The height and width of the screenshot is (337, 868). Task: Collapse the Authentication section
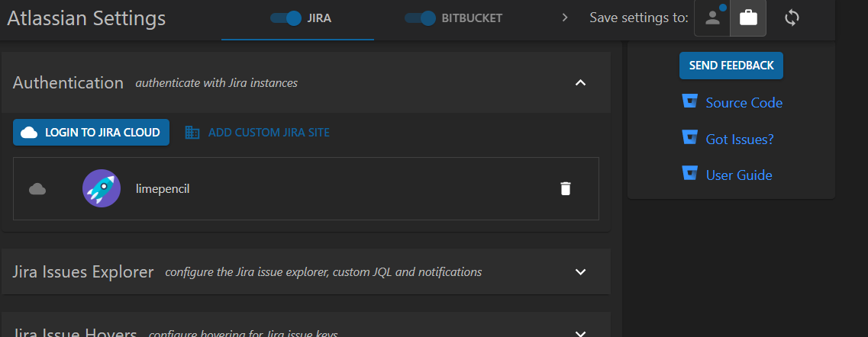coord(580,83)
